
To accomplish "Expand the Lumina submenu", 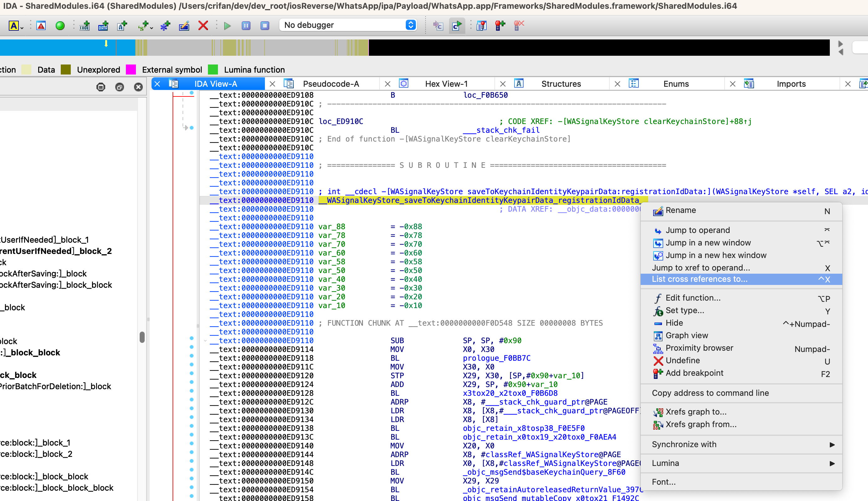I will [741, 463].
